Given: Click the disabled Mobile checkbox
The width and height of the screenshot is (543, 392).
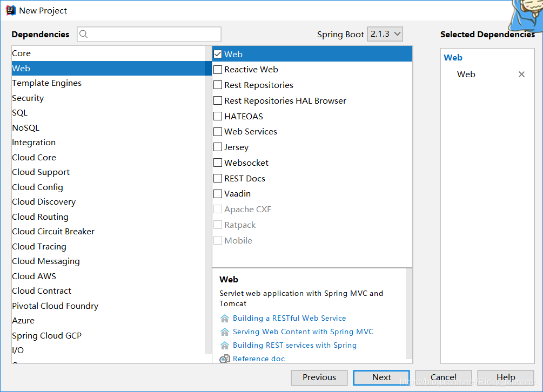Looking at the screenshot, I should click(218, 240).
